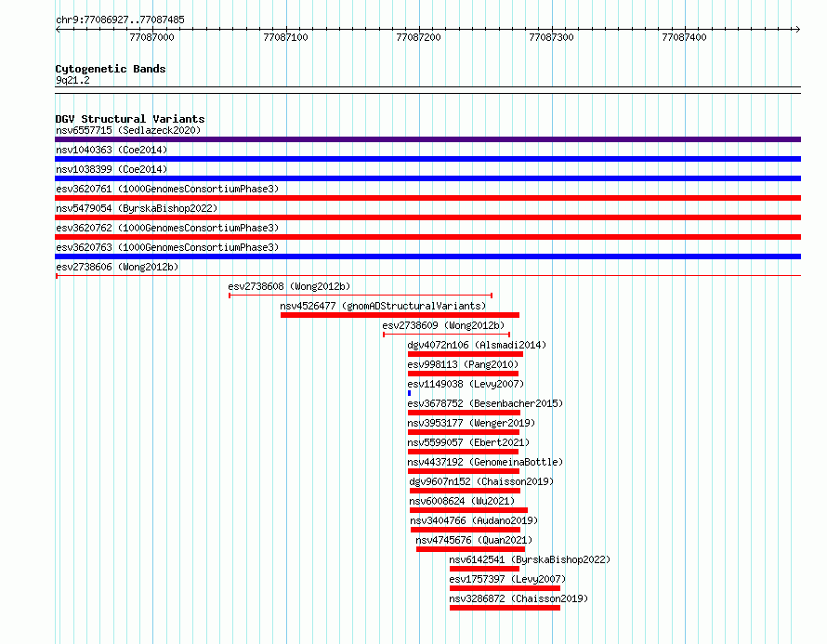Click the small blue esv1149038 marker
The height and width of the screenshot is (644, 827).
pyautogui.click(x=409, y=393)
